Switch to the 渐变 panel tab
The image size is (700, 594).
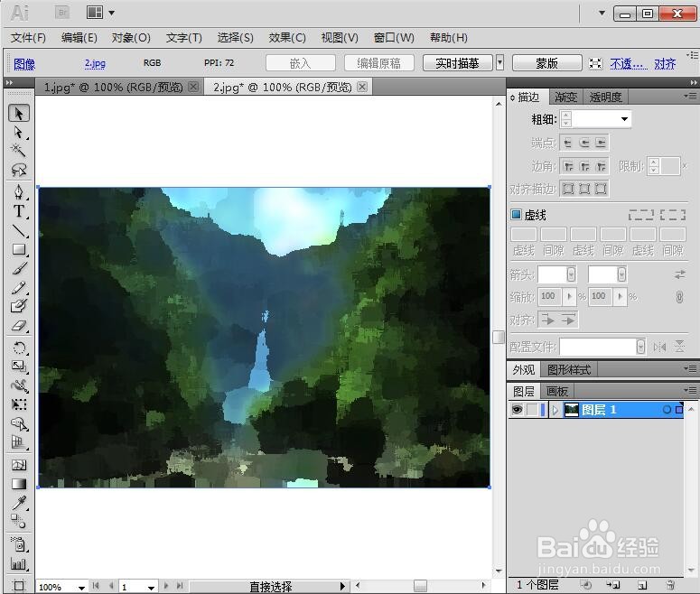pos(565,97)
